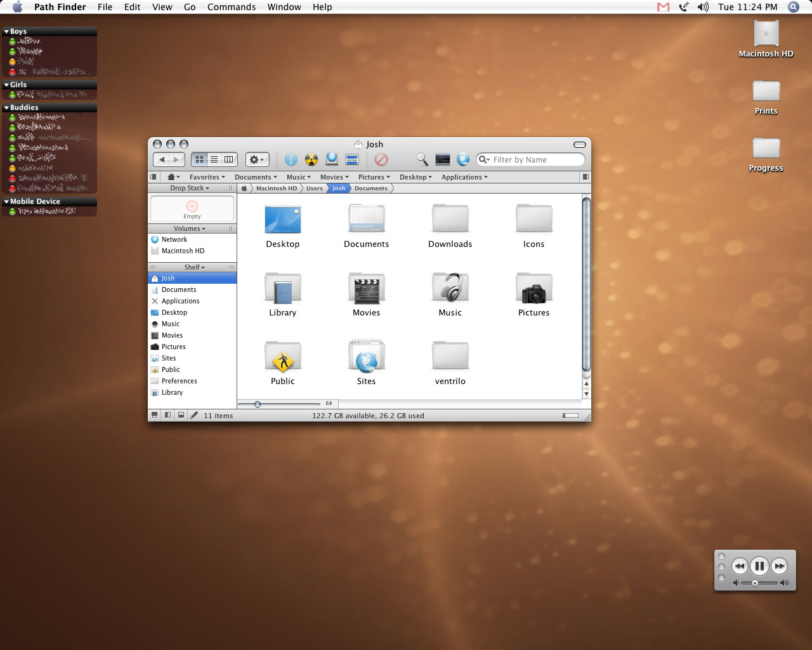Open the File menu
Viewport: 812px width, 650px height.
coord(105,7)
